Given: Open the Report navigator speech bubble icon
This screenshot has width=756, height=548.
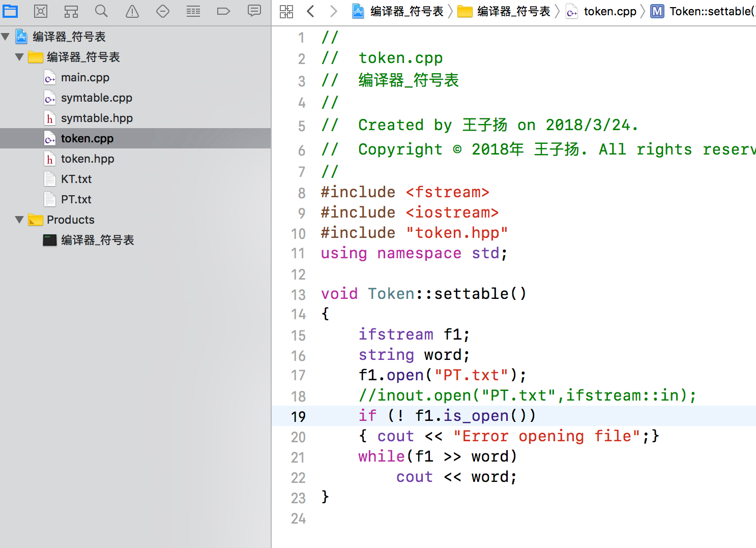Looking at the screenshot, I should [x=254, y=11].
